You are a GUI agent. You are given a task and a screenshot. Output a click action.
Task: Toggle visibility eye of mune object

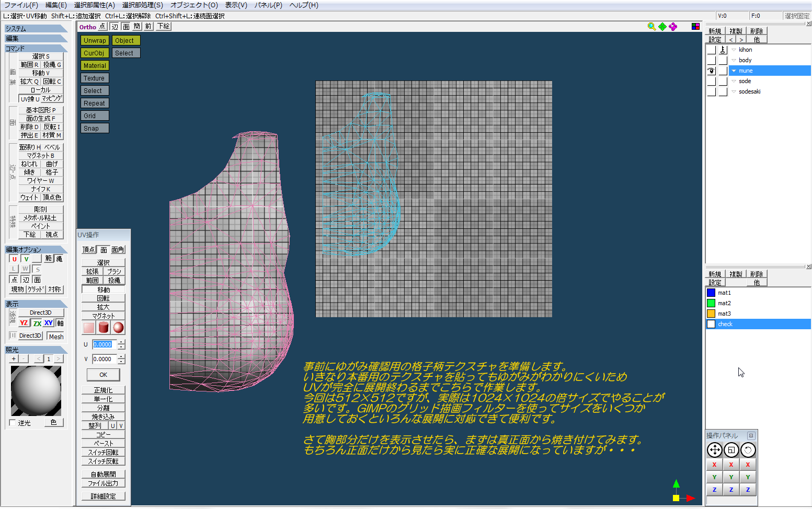click(x=711, y=71)
